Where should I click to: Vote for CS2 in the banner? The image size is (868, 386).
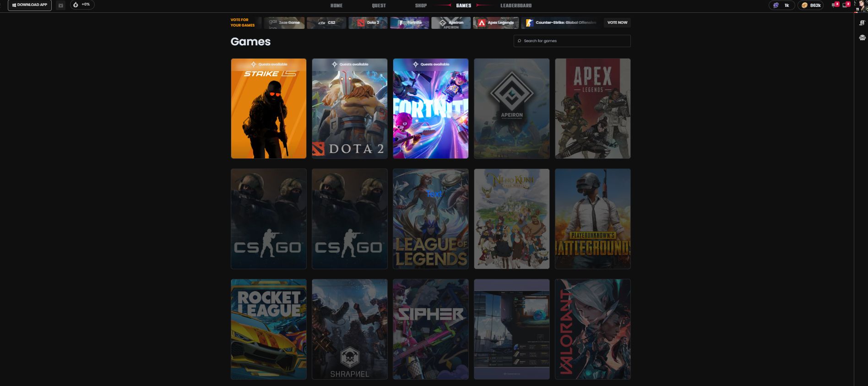pyautogui.click(x=326, y=22)
